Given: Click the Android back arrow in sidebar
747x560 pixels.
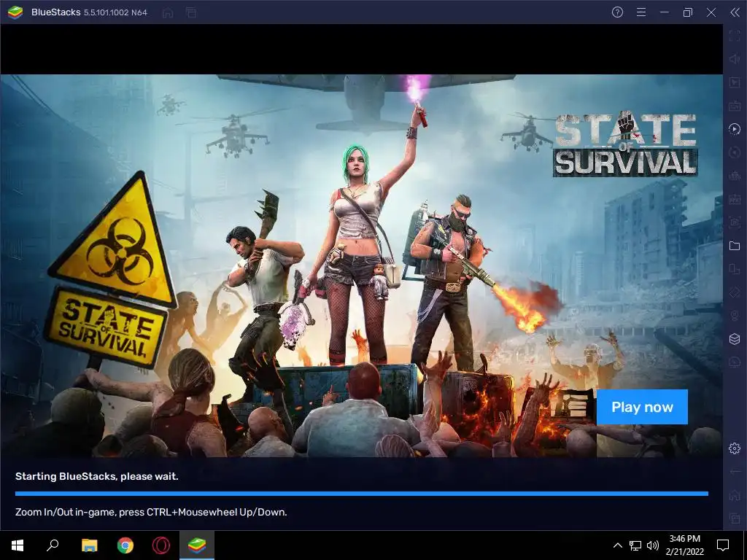Looking at the screenshot, I should (x=734, y=472).
